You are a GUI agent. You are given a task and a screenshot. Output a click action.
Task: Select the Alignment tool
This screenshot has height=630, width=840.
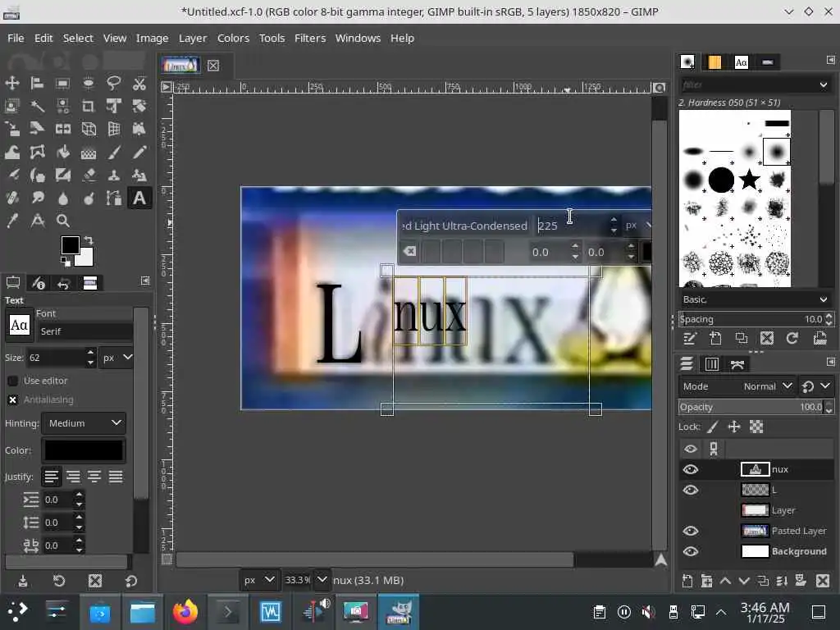pos(37,83)
